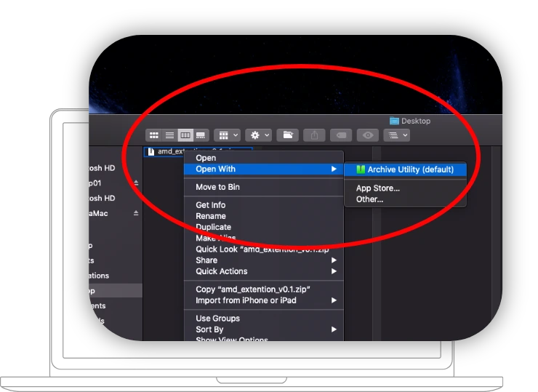538x392 pixels.
Task: Select Use Groups
Action: click(x=264, y=319)
